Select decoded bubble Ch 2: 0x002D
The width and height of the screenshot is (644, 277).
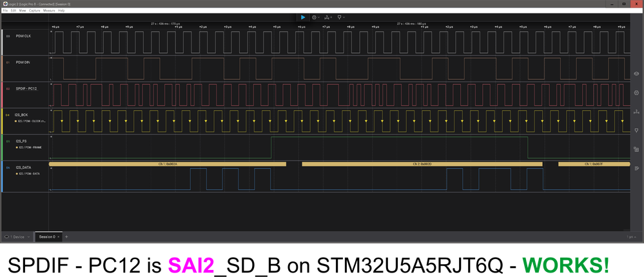[422, 164]
